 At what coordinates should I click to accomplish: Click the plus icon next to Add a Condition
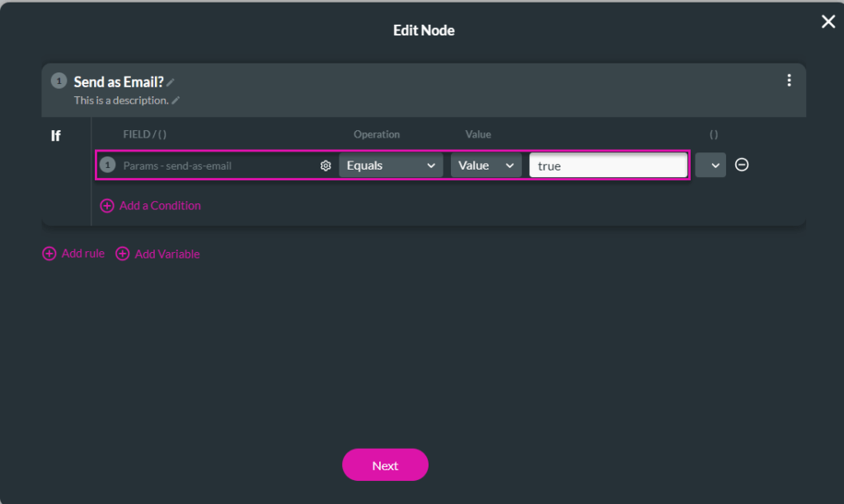[x=107, y=206]
